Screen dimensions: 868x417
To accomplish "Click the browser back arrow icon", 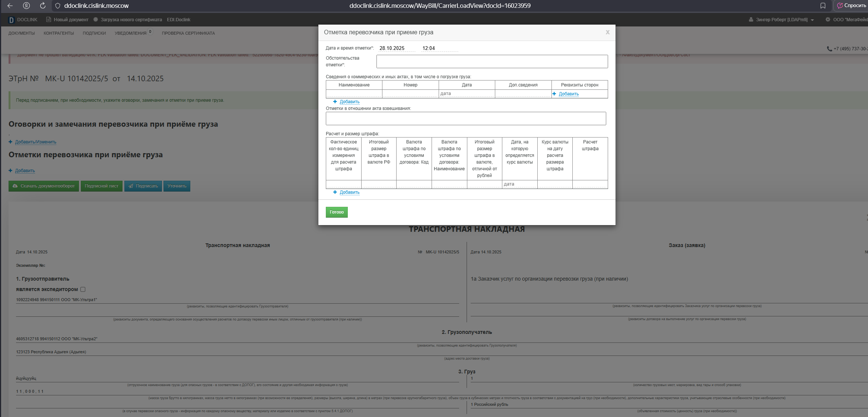I will [10, 6].
